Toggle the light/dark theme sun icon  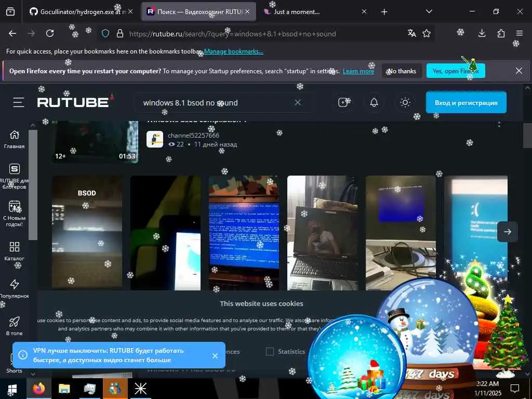click(x=405, y=102)
